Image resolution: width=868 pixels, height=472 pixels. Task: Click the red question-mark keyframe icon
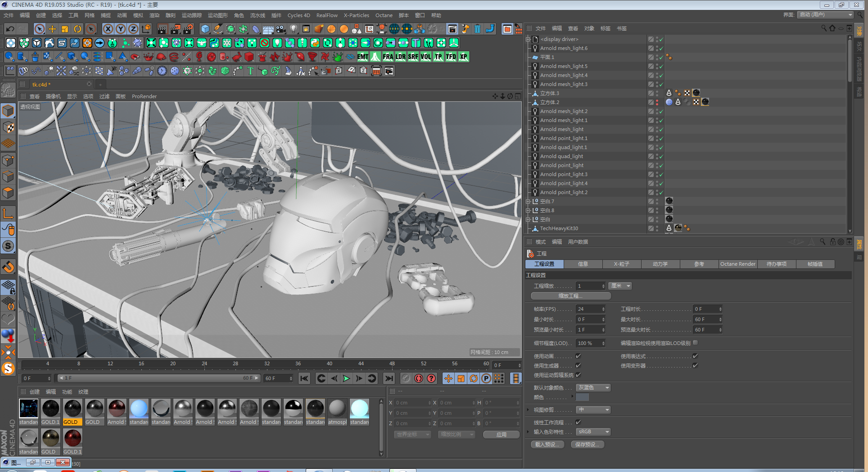pyautogui.click(x=431, y=378)
